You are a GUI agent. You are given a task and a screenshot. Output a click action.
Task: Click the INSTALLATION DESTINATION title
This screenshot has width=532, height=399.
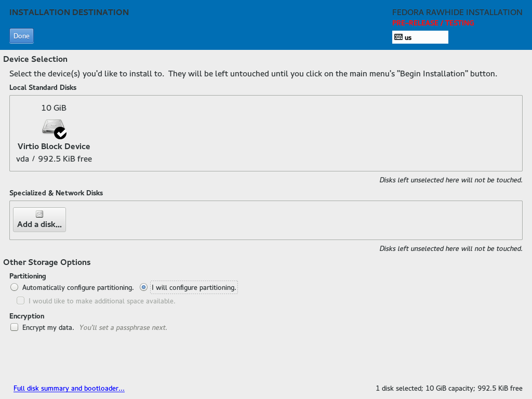(x=69, y=12)
